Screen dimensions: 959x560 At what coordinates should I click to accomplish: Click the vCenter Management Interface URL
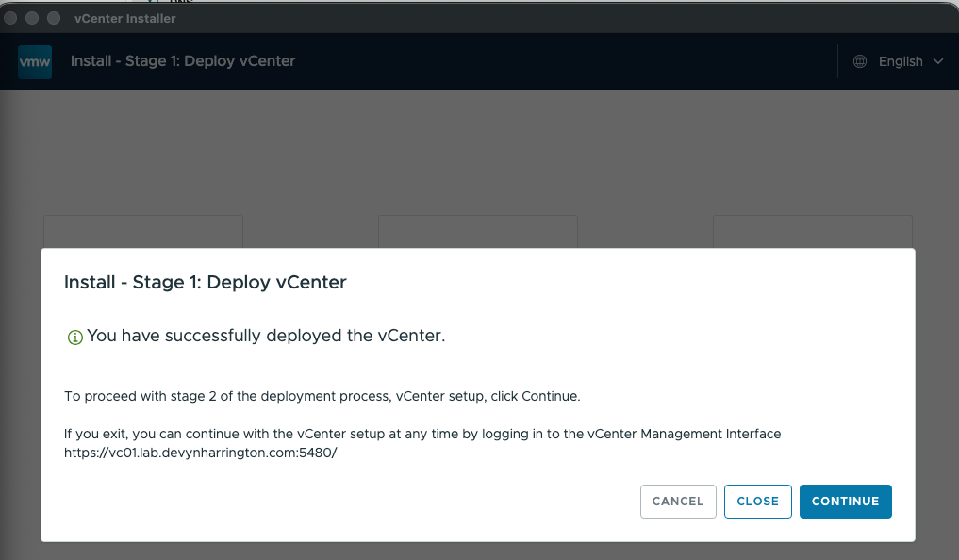tap(201, 453)
